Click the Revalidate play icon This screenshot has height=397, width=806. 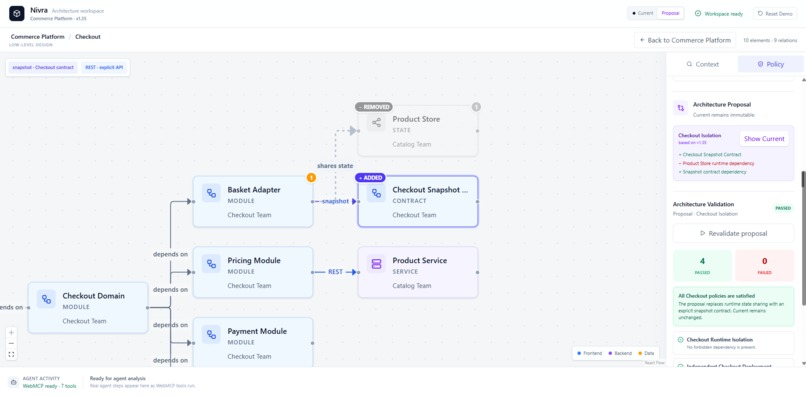pos(703,233)
